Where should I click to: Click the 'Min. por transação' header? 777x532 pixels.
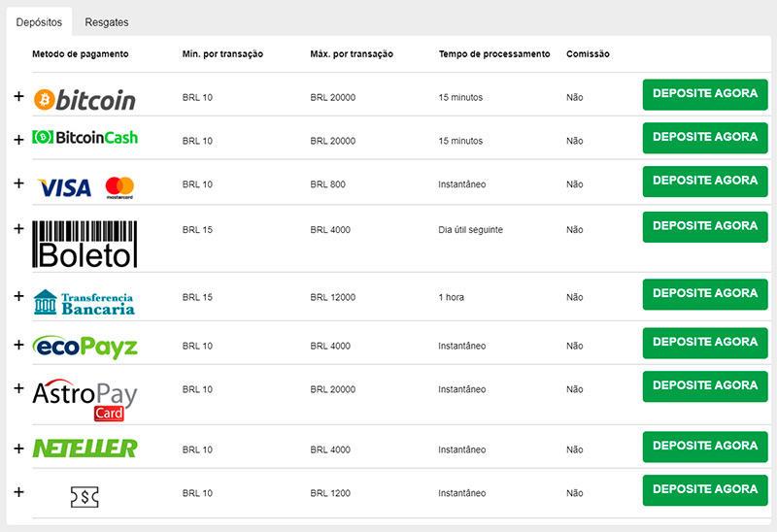coord(222,54)
